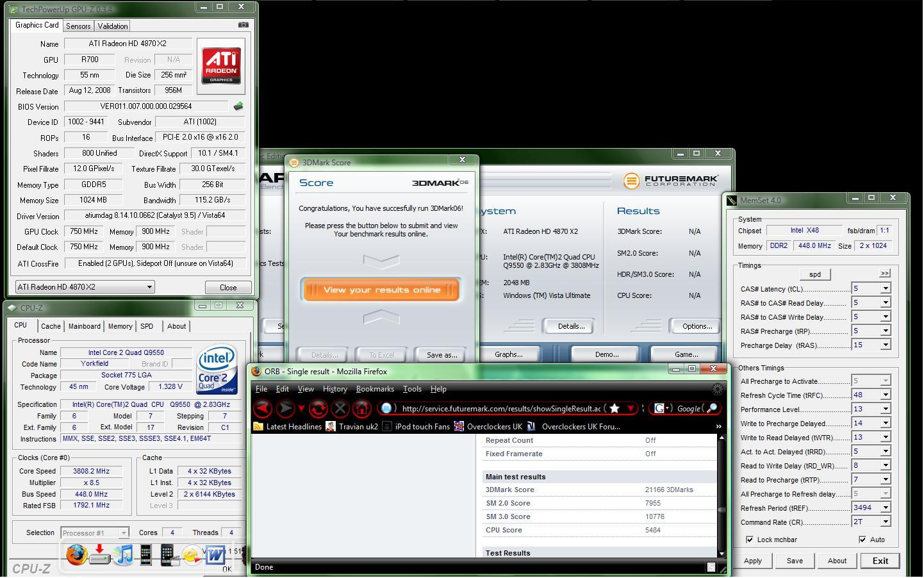Click the ATI Radeon logo in GPU-Z

click(x=221, y=66)
